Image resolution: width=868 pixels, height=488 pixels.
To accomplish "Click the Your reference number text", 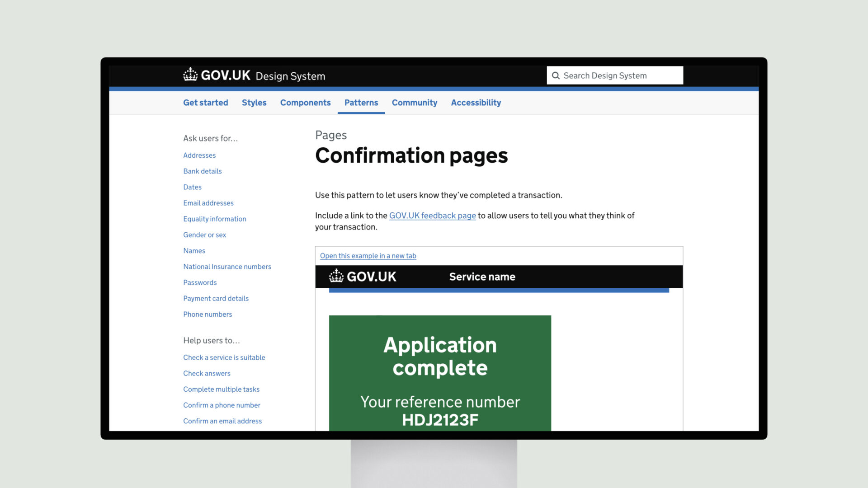I will (x=440, y=402).
